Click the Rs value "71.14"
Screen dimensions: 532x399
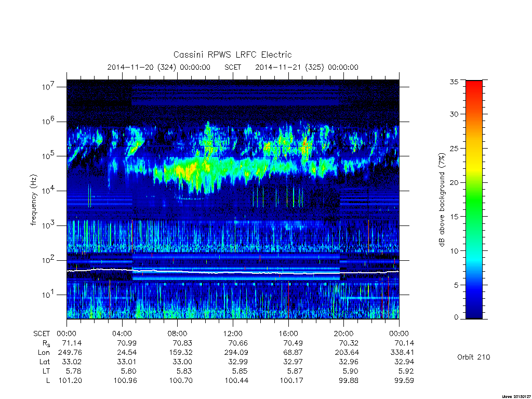[x=72, y=343]
